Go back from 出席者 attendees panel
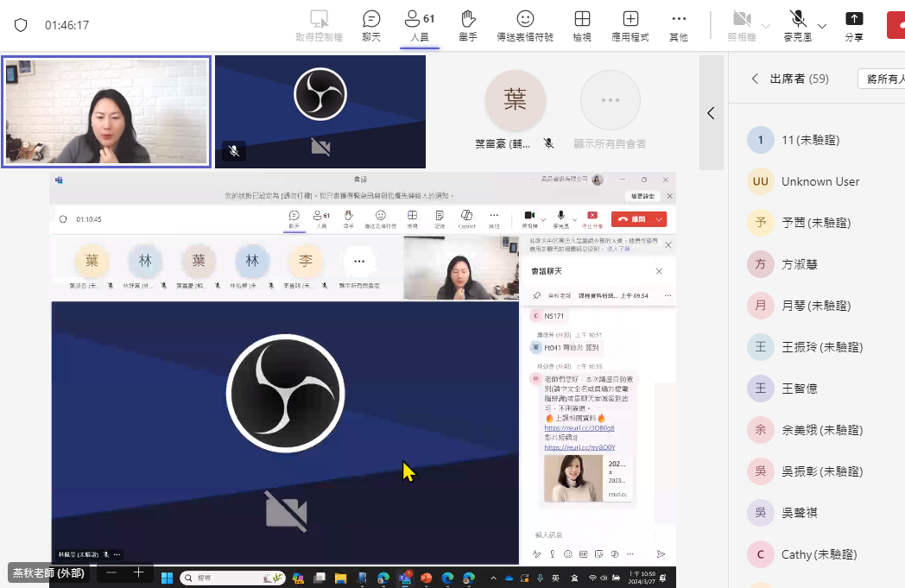905x588 pixels. point(755,79)
